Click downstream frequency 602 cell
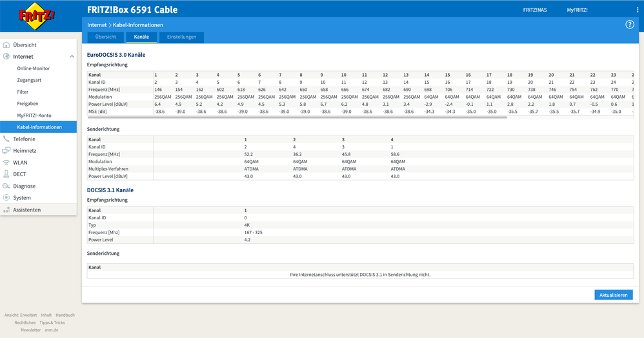The height and width of the screenshot is (338, 644). (x=221, y=90)
